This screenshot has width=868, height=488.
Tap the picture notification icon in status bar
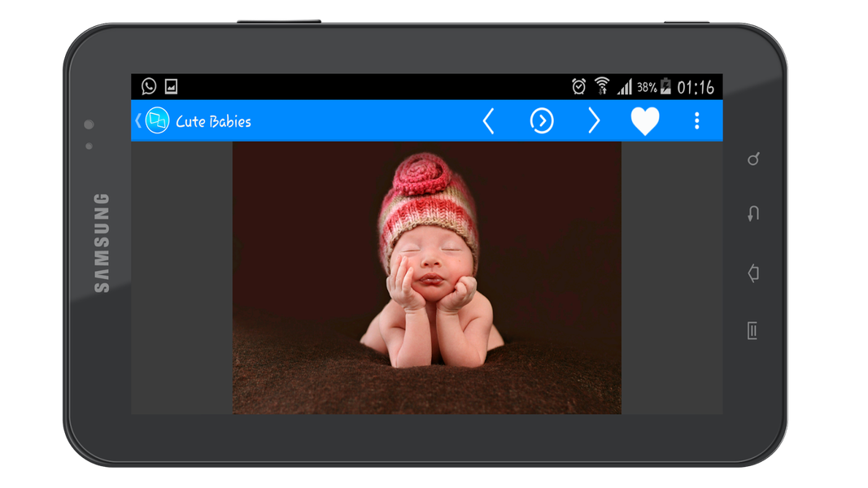pyautogui.click(x=171, y=86)
